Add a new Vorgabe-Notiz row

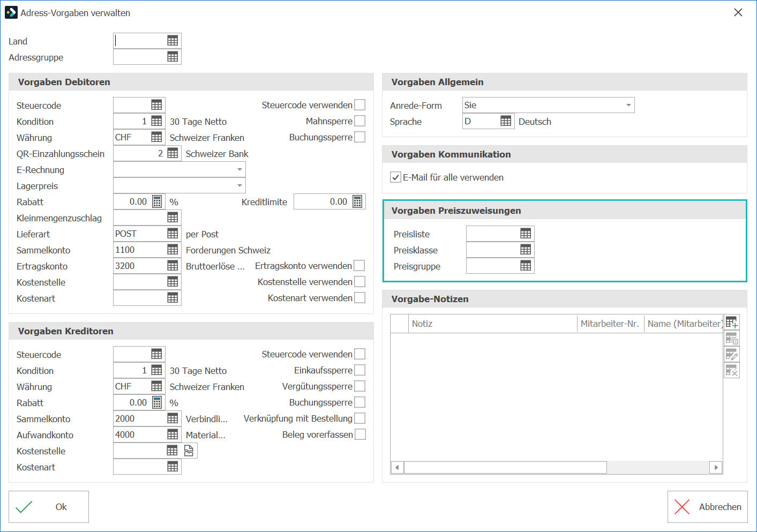pyautogui.click(x=732, y=323)
